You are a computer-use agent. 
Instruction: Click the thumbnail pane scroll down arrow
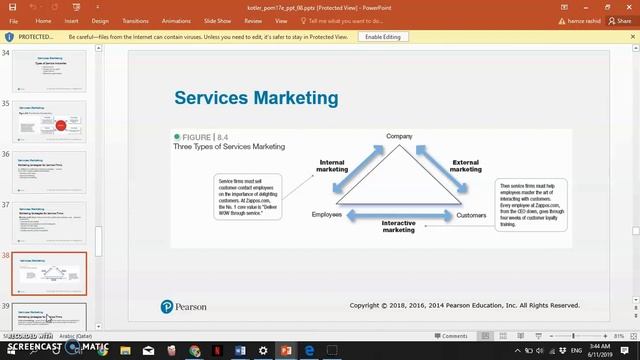coord(98,327)
